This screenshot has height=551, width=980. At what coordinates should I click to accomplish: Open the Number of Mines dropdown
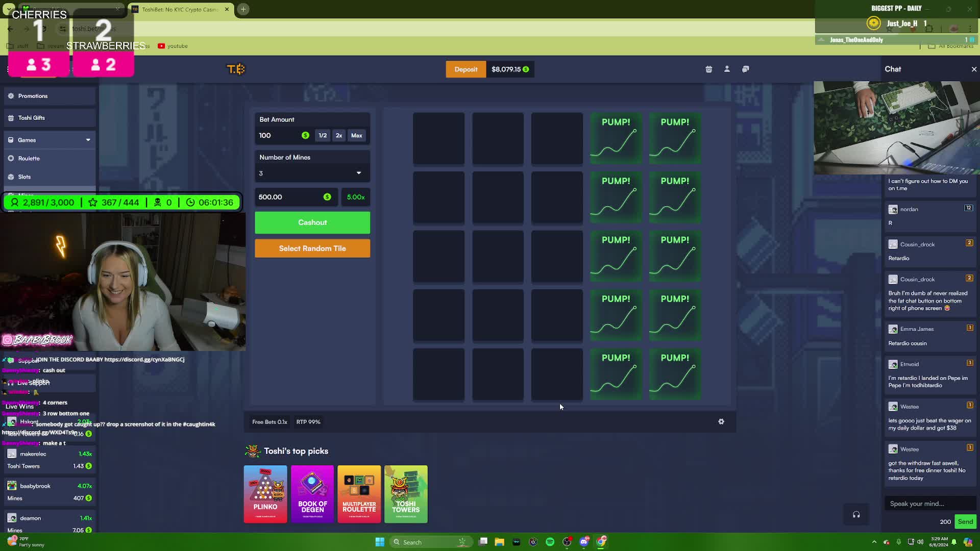pos(312,173)
